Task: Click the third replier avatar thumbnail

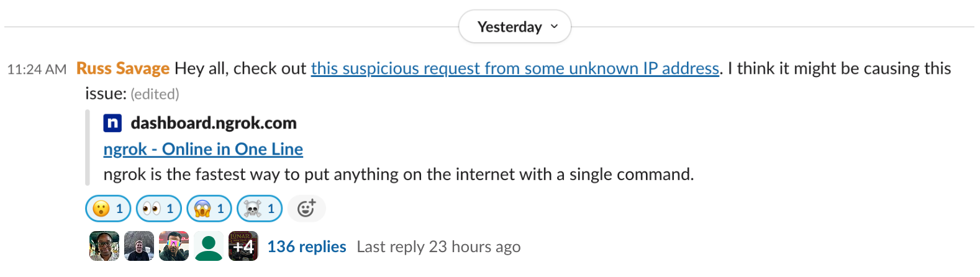Action: pyautogui.click(x=174, y=246)
